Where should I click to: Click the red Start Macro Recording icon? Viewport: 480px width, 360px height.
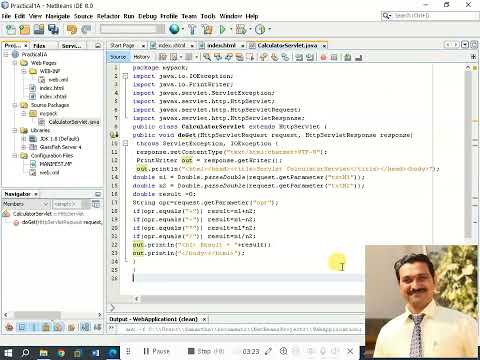tap(323, 57)
